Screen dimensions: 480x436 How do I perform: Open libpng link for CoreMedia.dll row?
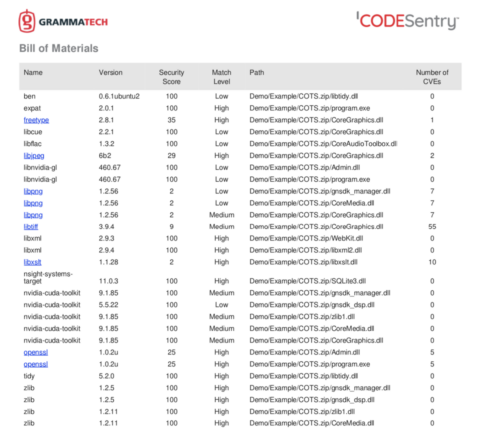(33, 203)
